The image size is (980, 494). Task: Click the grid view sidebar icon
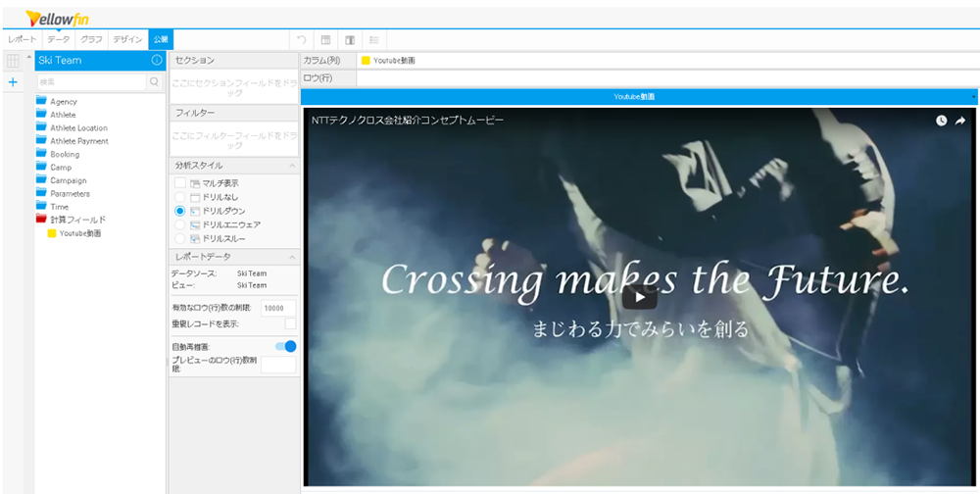click(13, 61)
